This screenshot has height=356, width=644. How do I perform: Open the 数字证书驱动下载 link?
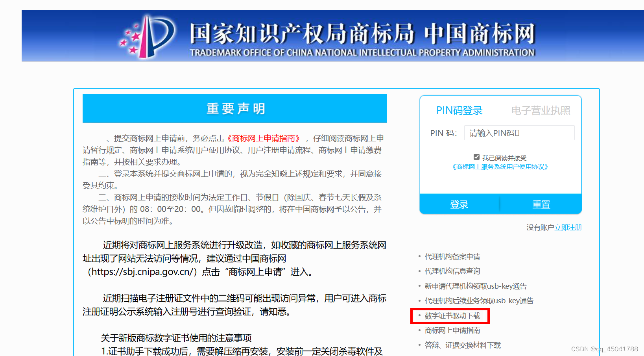(x=452, y=316)
